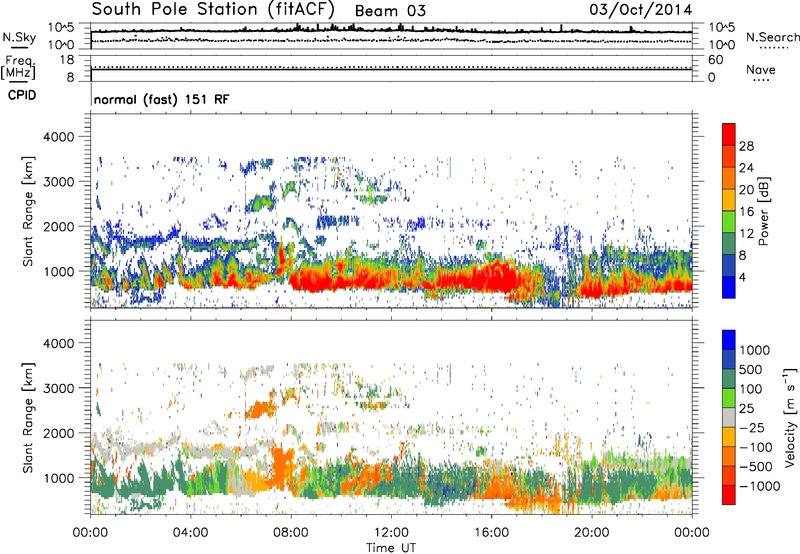The width and height of the screenshot is (800, 554).
Task: Click '2000' on power panel range axis
Action: pyautogui.click(x=59, y=226)
